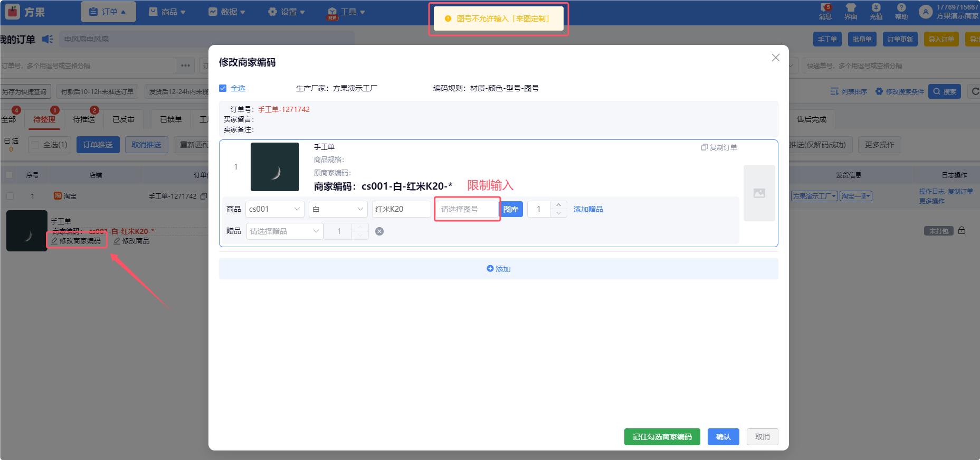Toggle the 全选 checkbox in the dialog
This screenshot has width=980, height=460.
click(x=223, y=88)
